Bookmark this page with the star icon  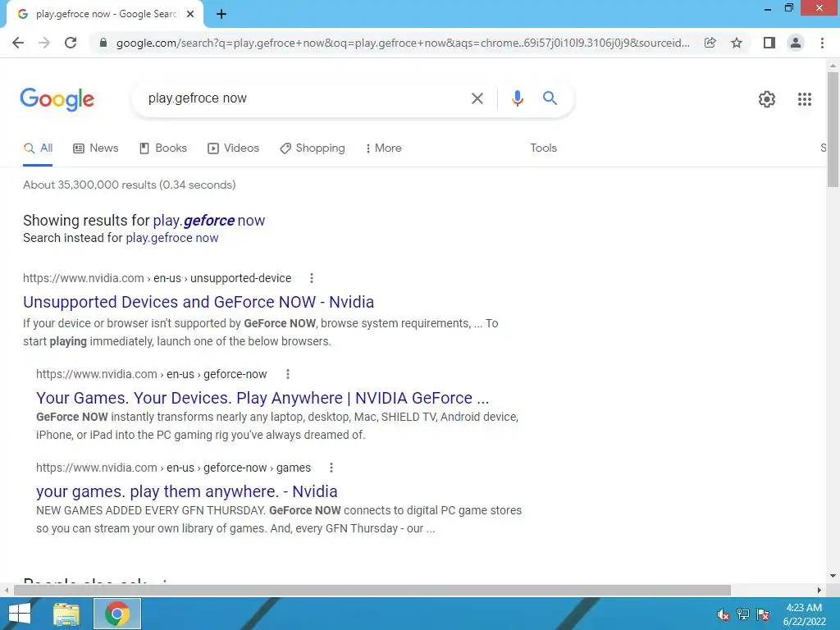737,43
